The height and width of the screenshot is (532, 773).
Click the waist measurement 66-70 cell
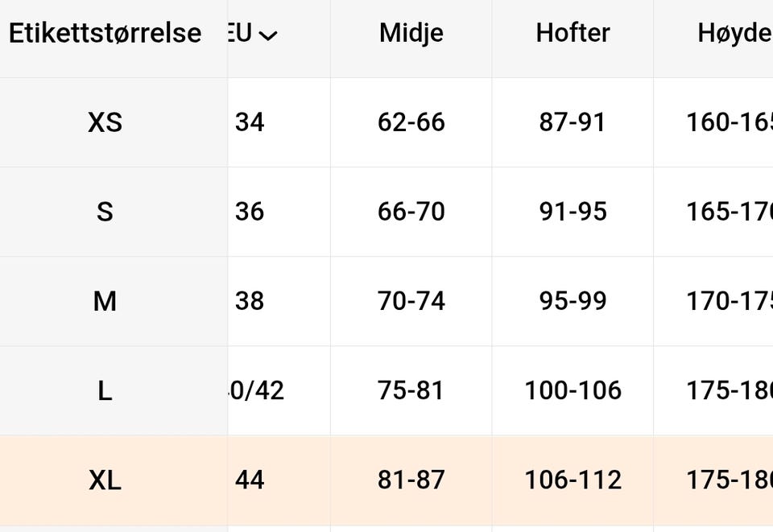411,212
